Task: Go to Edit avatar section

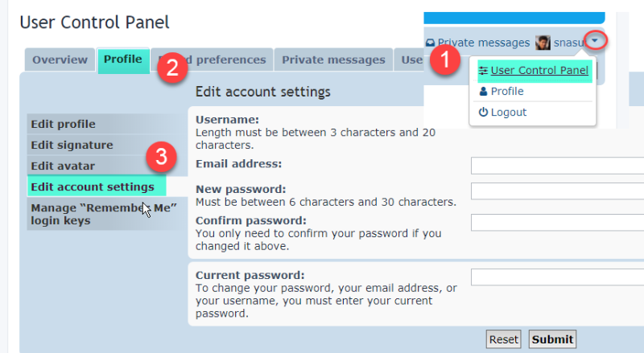Action: pyautogui.click(x=63, y=166)
